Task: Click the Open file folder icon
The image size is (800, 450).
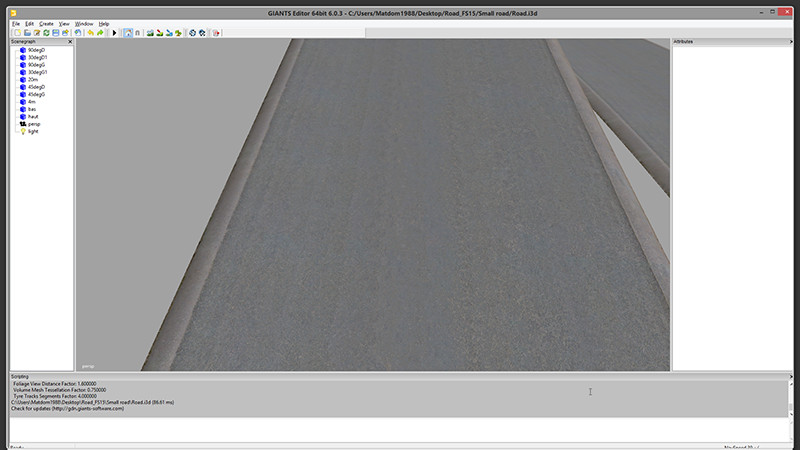Action: coord(27,32)
